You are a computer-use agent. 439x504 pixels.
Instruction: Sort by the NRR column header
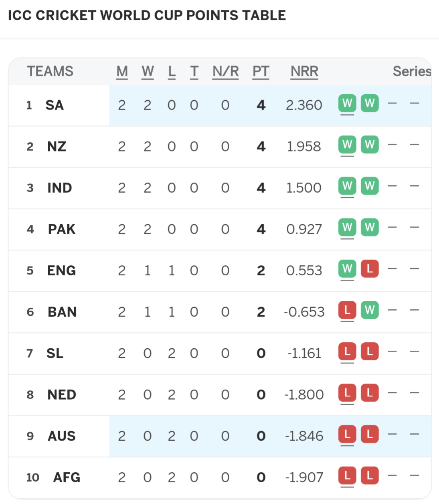[x=304, y=71]
